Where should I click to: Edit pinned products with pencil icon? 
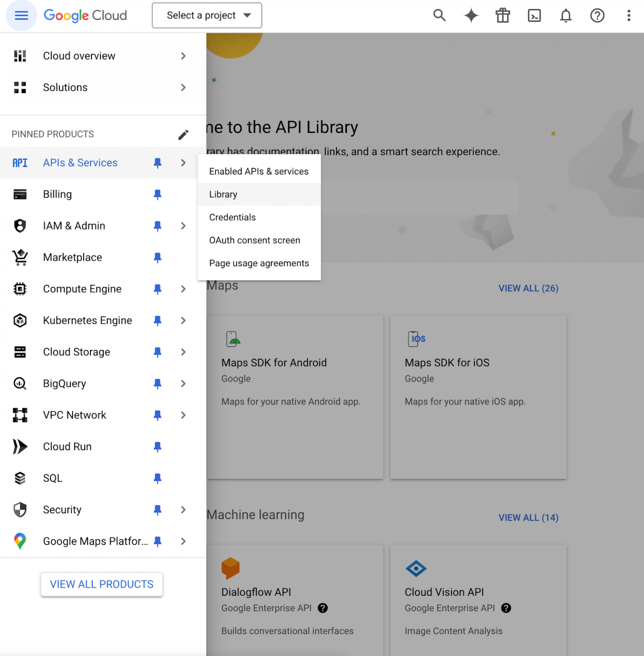click(183, 134)
